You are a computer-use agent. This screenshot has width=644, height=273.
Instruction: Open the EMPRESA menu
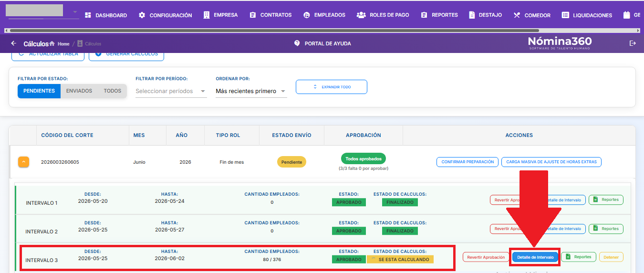pyautogui.click(x=220, y=15)
